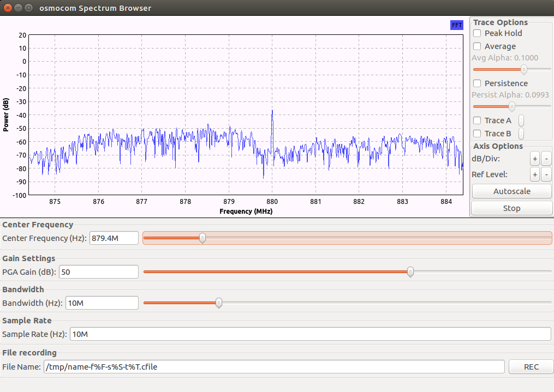This screenshot has height=392, width=554.
Task: Focus the PGA Gain input field
Action: (99, 272)
